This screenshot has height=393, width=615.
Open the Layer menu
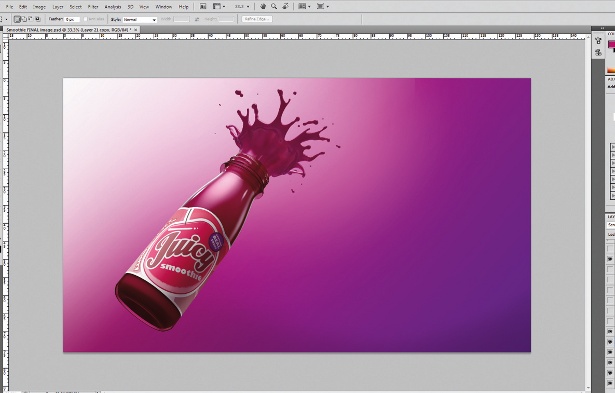pyautogui.click(x=58, y=7)
